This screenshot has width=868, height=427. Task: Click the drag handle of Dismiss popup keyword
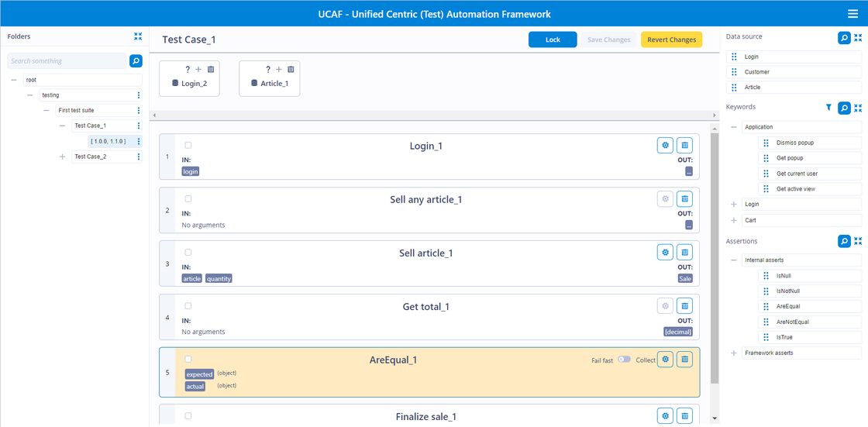pyautogui.click(x=766, y=143)
